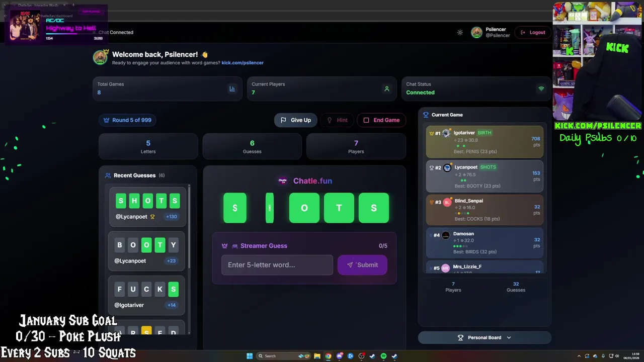The width and height of the screenshot is (644, 362).
Task: Click the Hint button
Action: [337, 120]
